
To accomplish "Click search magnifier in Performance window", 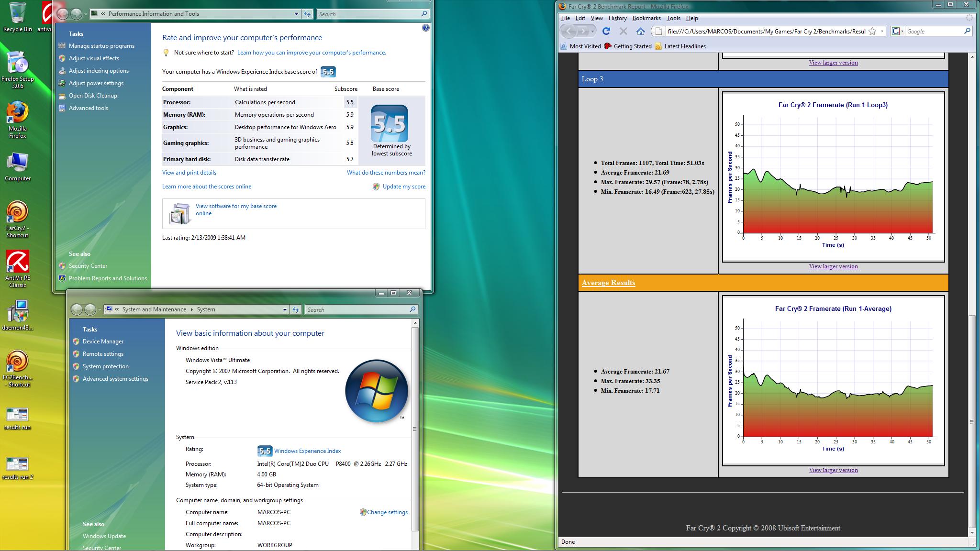I will (424, 14).
